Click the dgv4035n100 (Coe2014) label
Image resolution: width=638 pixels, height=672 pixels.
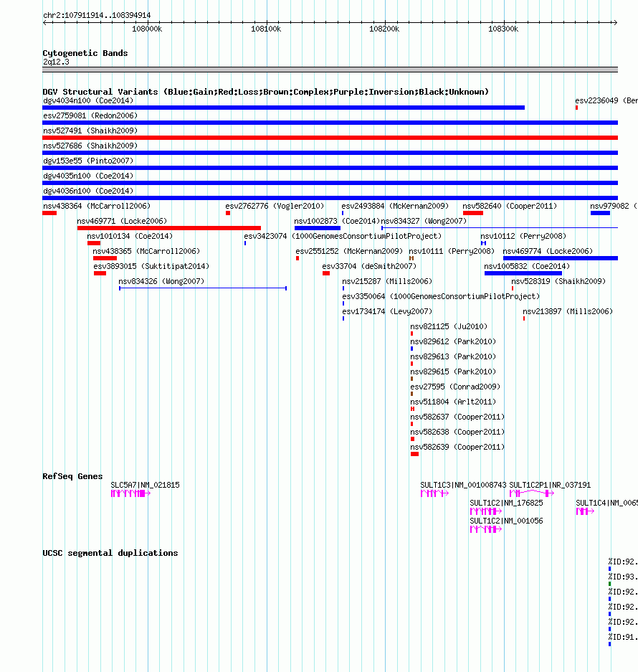point(88,176)
